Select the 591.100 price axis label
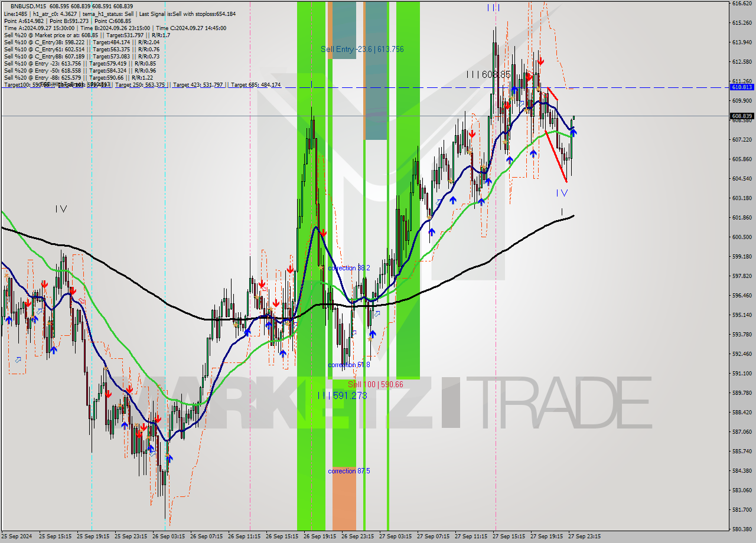This screenshot has height=543, width=756. [741, 374]
